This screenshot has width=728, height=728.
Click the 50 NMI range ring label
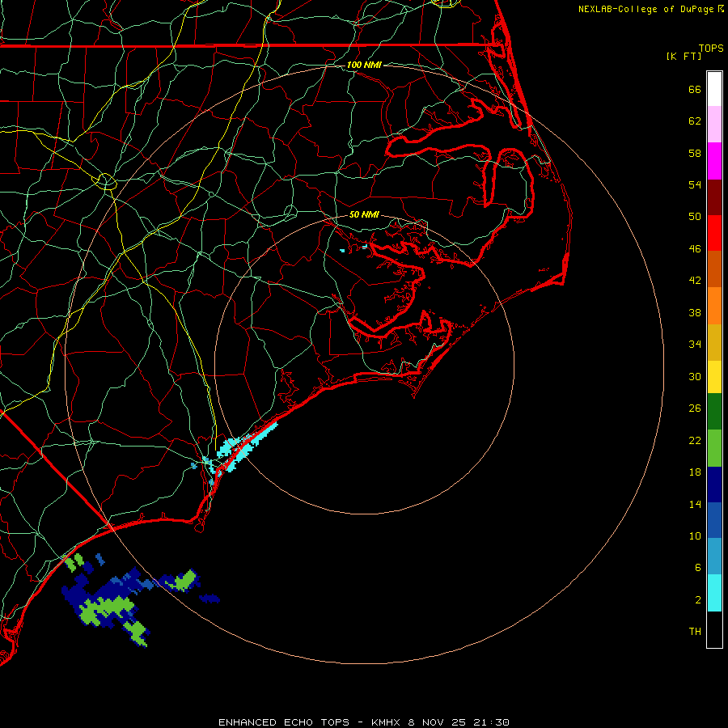pyautogui.click(x=364, y=214)
